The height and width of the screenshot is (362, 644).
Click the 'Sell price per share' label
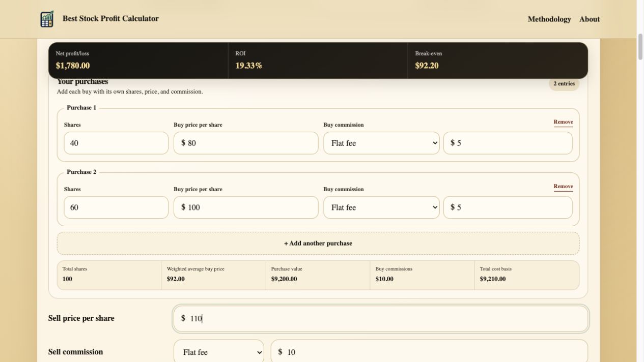pyautogui.click(x=81, y=318)
